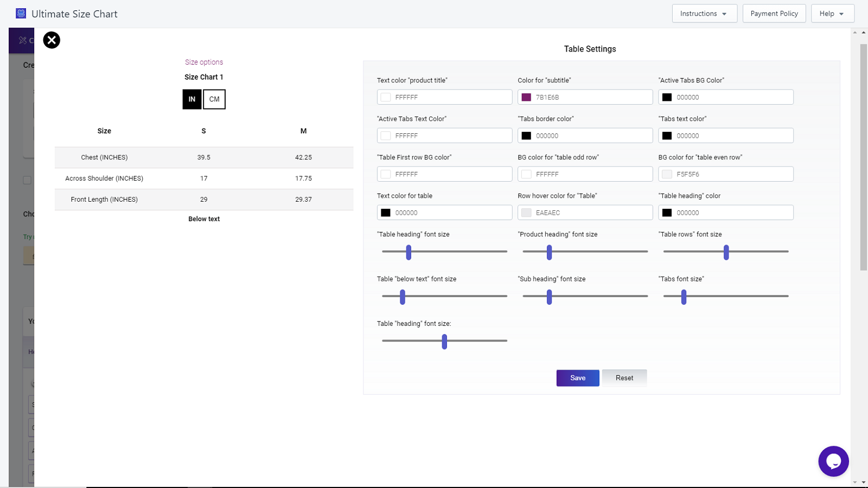Click the Active Tabs BG Color swatch

667,98
